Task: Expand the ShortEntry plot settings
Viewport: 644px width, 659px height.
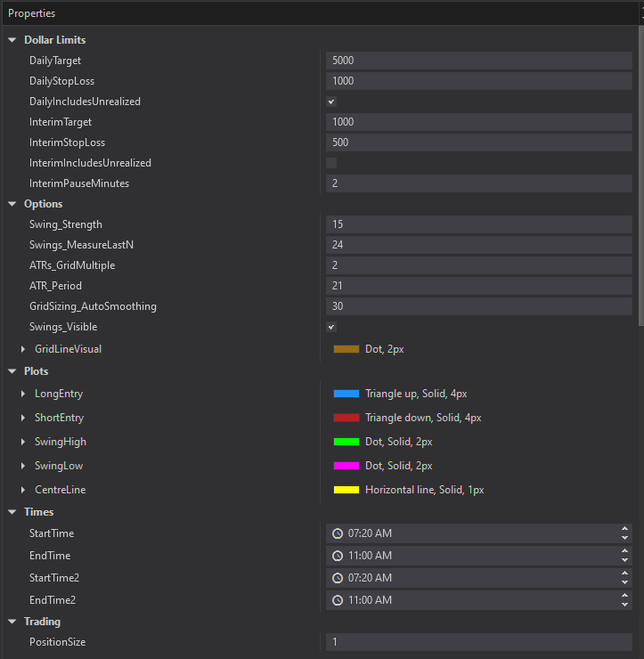Action: click(x=23, y=418)
